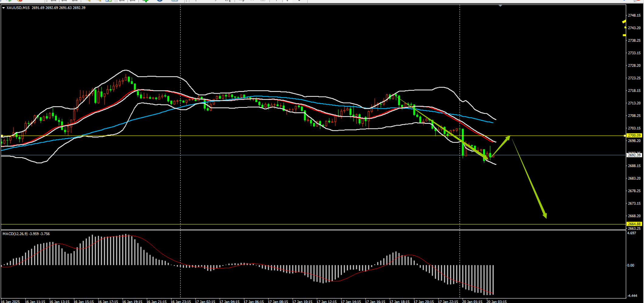Click price axis value 2743.20
Screen dimensions: 644x303
tap(634, 28)
